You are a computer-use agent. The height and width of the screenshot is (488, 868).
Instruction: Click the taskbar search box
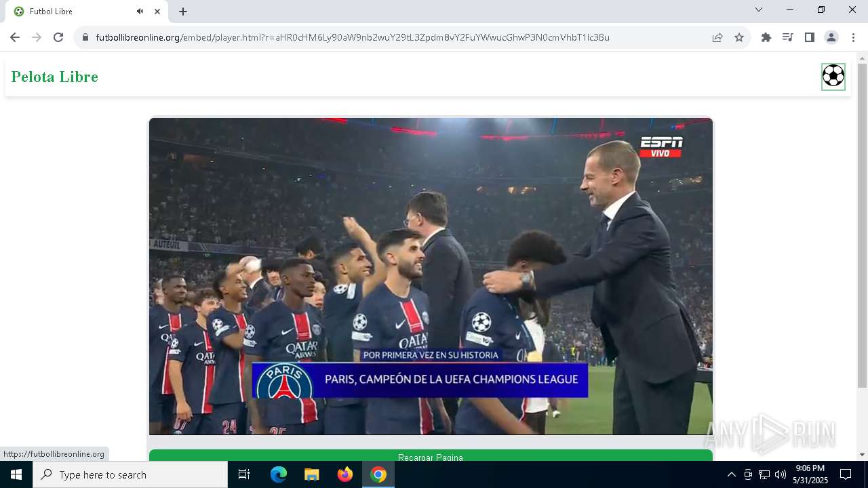click(x=130, y=474)
